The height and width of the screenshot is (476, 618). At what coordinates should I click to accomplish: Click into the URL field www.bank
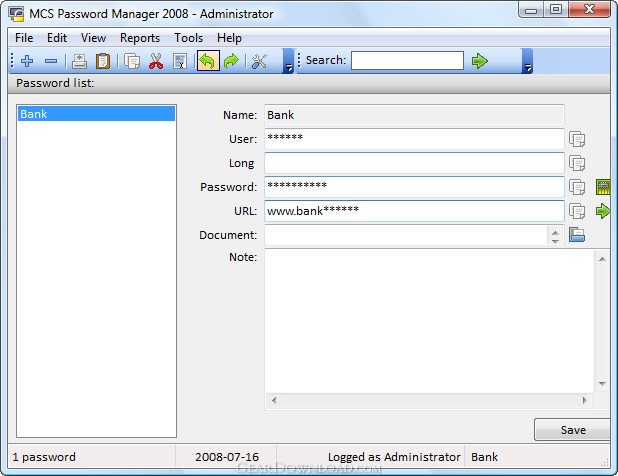[x=414, y=211]
